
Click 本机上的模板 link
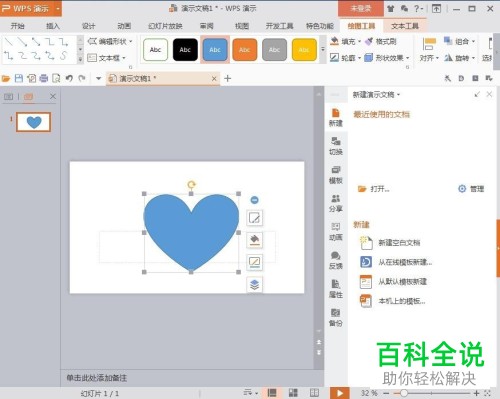click(393, 301)
